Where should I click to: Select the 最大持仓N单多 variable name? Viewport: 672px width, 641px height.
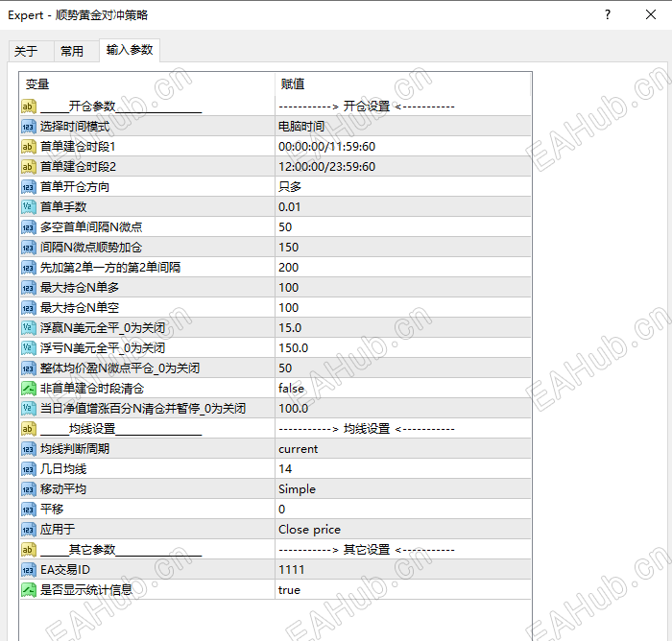[x=80, y=288]
